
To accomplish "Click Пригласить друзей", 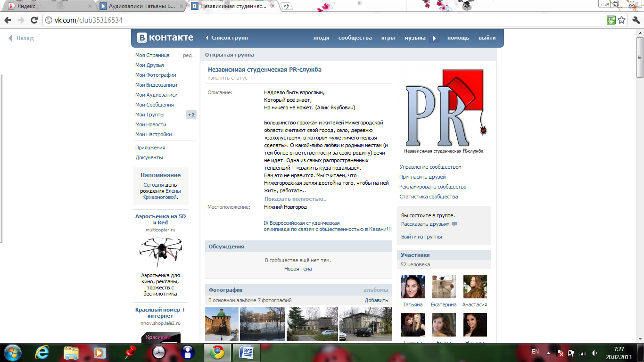I will click(x=422, y=177).
